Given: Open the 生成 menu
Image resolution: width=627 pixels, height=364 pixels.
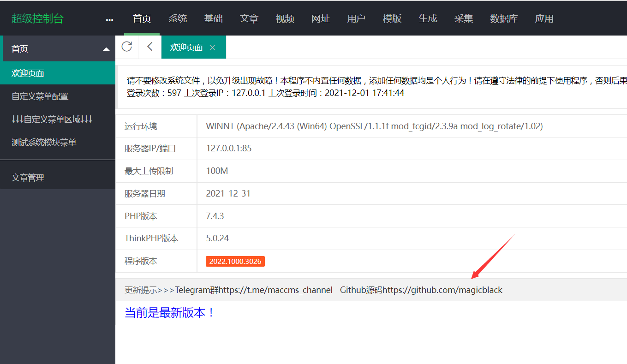Looking at the screenshot, I should coord(428,18).
